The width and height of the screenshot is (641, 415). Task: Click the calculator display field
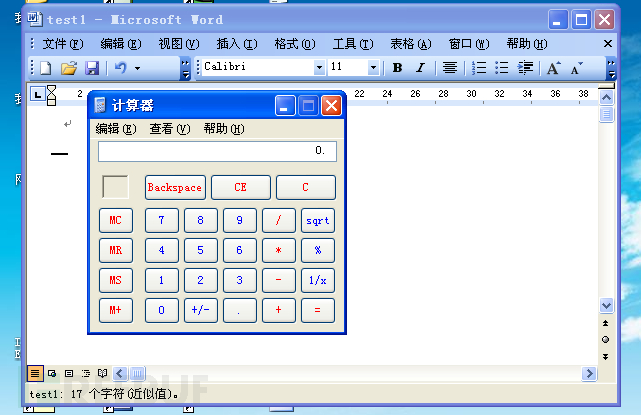(x=217, y=151)
